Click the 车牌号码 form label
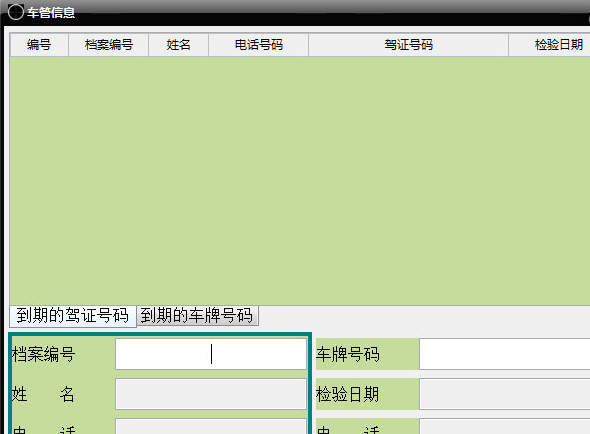590x434 pixels. pos(348,354)
